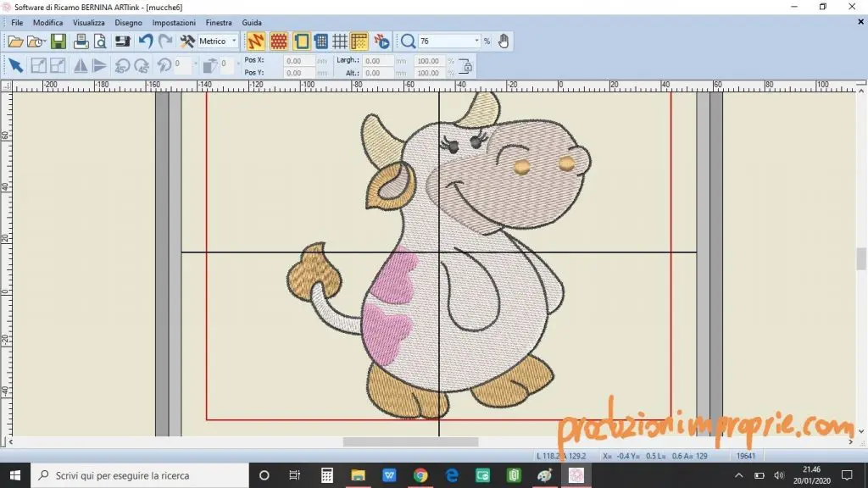Viewport: 868px width, 488px height.
Task: Click the vertical scrollbar thumb
Action: click(861, 259)
